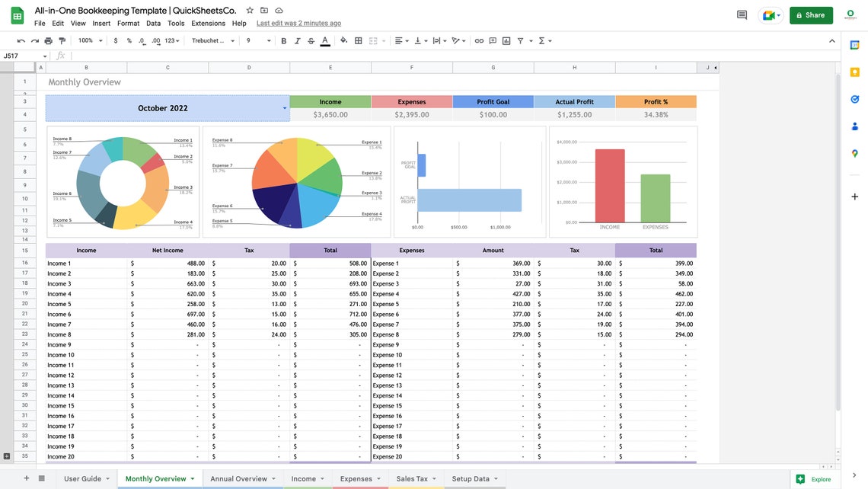The image size is (868, 489).
Task: Select the Paint format tool
Action: 61,40
